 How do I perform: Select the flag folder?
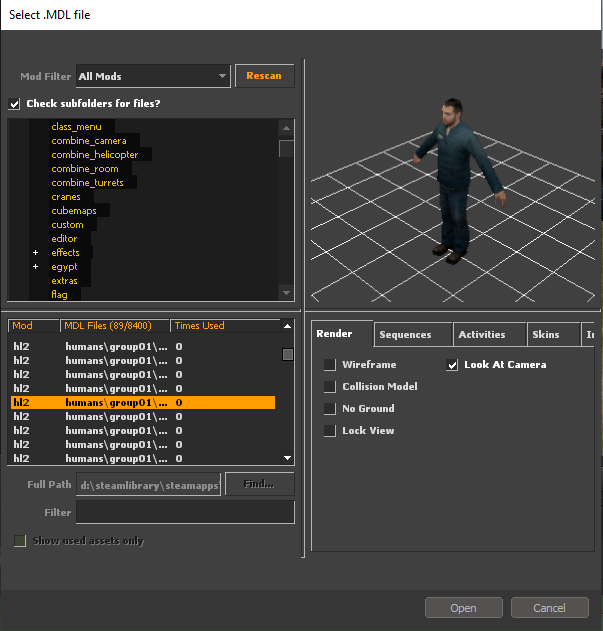coord(60,295)
